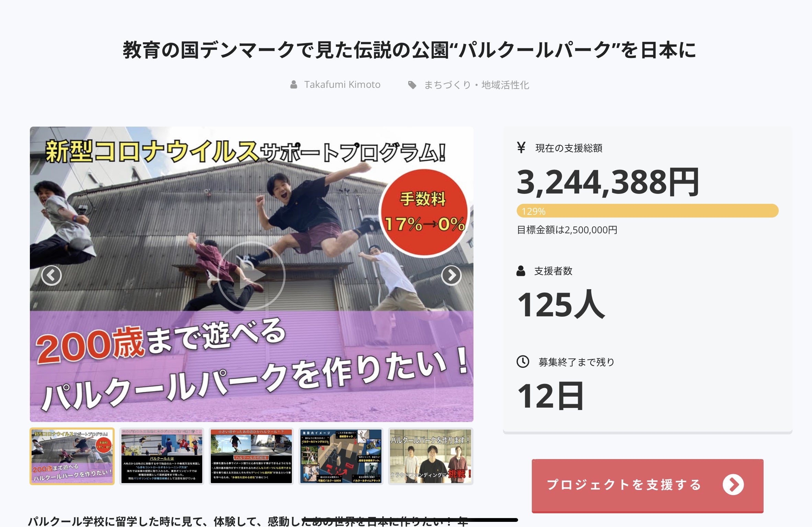The height and width of the screenshot is (527, 812).
Task: Click the arrow icon on support button
Action: tap(733, 484)
